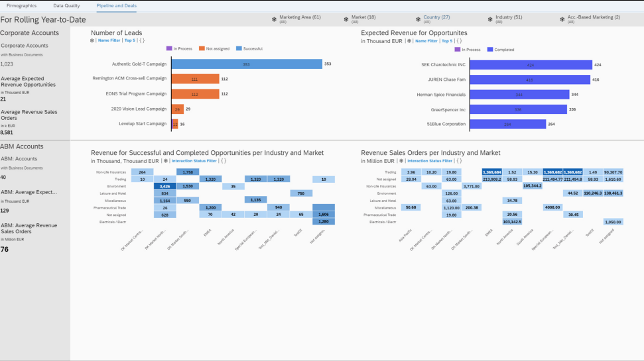This screenshot has width=644, height=361.
Task: Click the Country (27) filter icon
Action: pyautogui.click(x=418, y=19)
